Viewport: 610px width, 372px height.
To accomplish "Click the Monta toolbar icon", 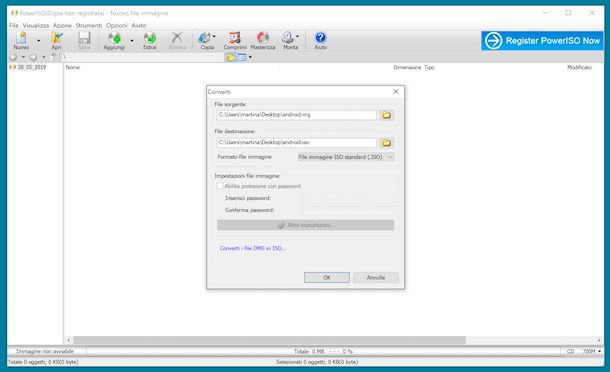I will tap(289, 40).
